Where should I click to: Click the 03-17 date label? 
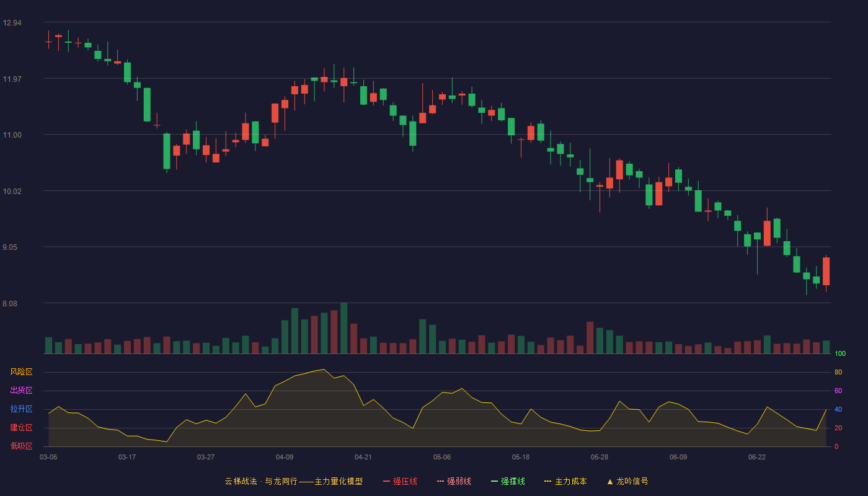coord(127,457)
